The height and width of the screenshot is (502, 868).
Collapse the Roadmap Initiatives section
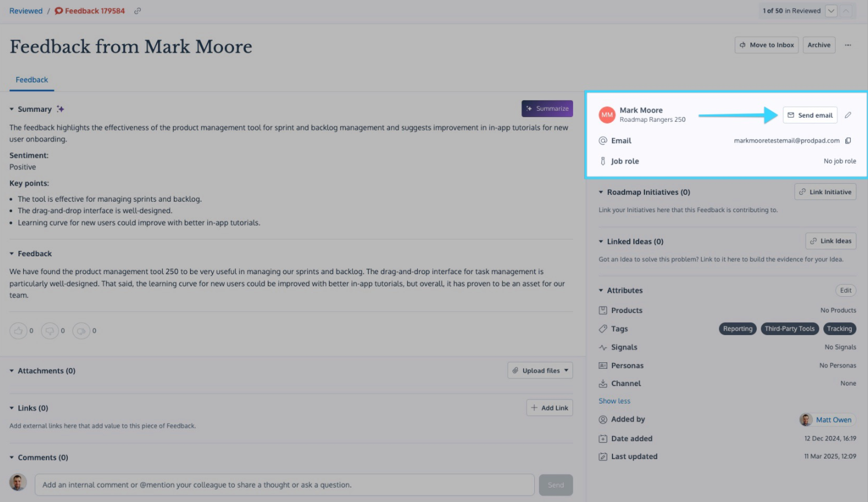601,192
